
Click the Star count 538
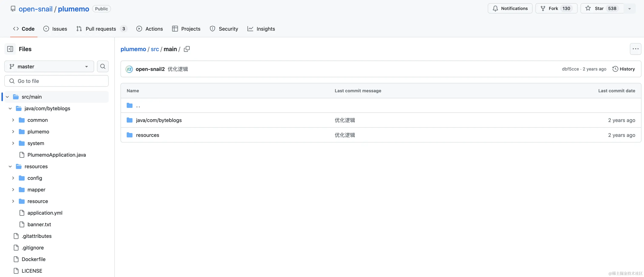tap(612, 9)
